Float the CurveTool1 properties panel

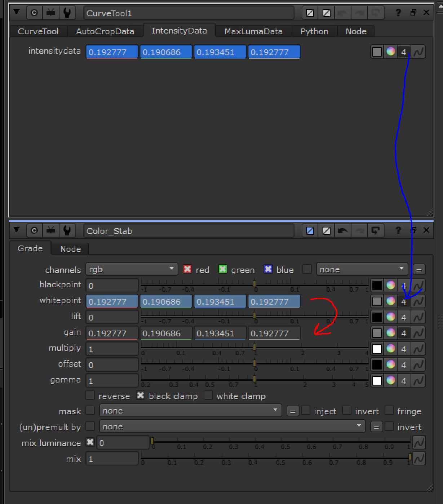tap(413, 13)
